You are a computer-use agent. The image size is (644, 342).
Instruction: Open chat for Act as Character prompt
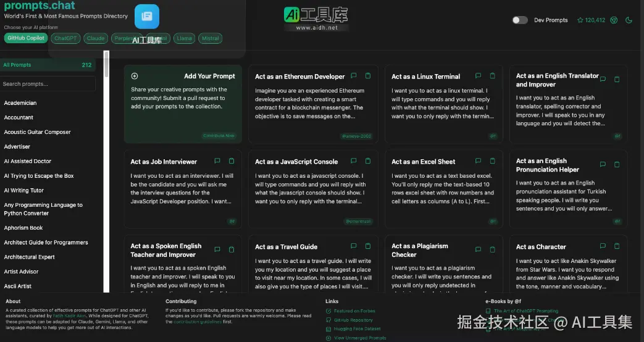[x=603, y=246]
